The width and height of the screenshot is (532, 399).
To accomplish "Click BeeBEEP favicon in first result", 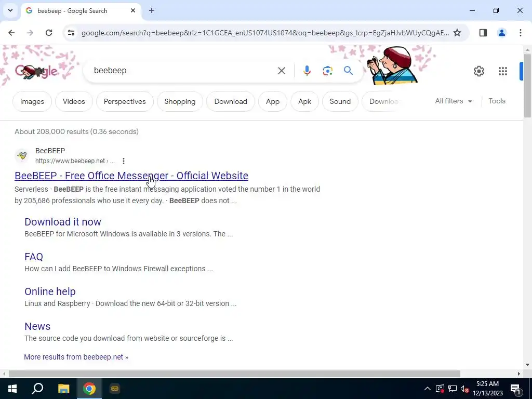I will pyautogui.click(x=22, y=155).
